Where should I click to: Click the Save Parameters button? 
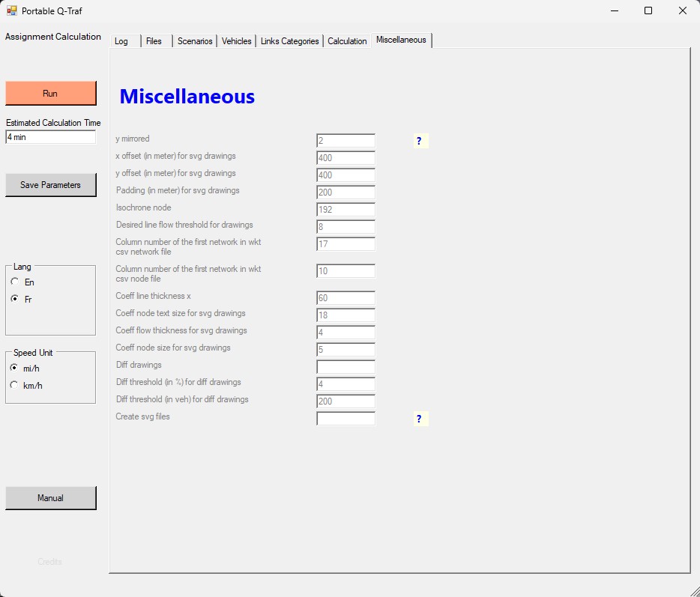[51, 185]
